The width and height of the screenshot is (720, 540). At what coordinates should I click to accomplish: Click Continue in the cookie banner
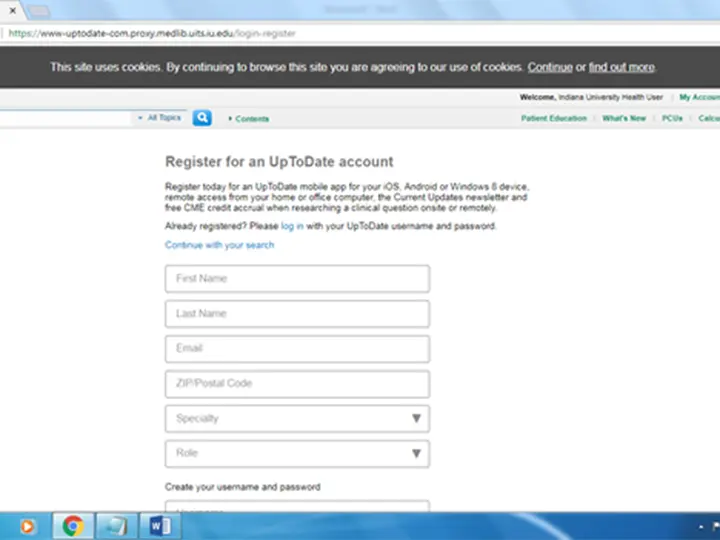pos(550,68)
